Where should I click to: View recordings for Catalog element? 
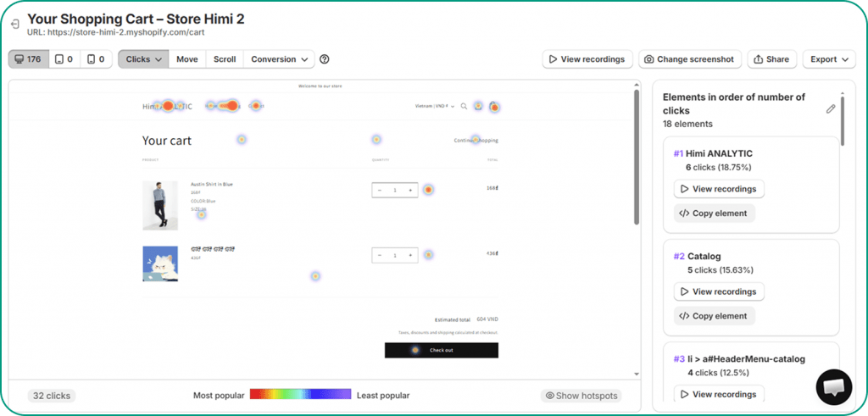point(719,291)
